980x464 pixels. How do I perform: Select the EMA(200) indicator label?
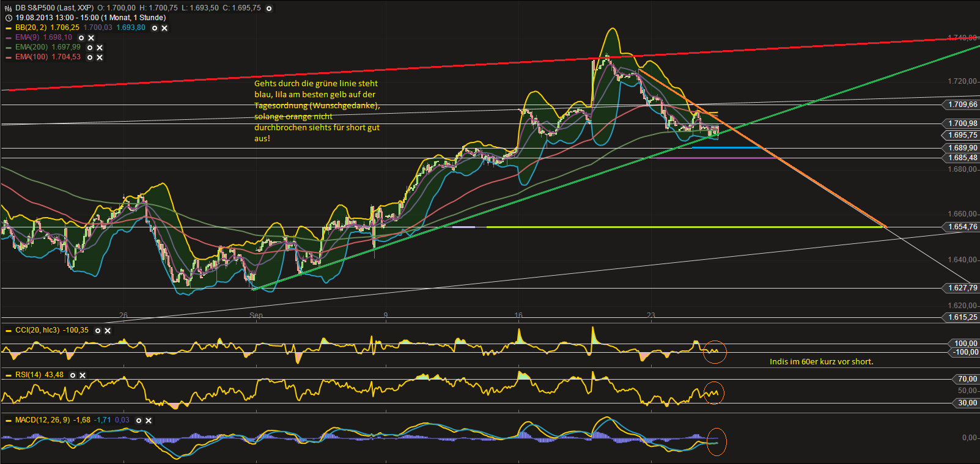31,47
